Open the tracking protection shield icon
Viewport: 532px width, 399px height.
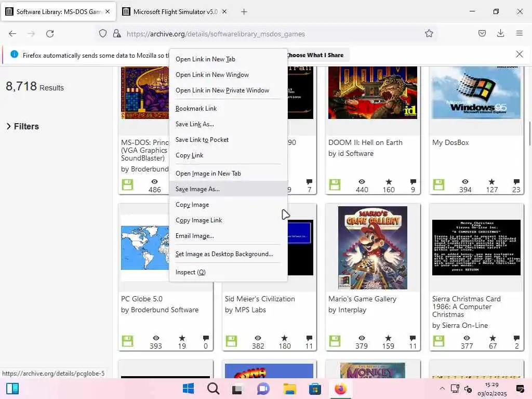pos(103,33)
